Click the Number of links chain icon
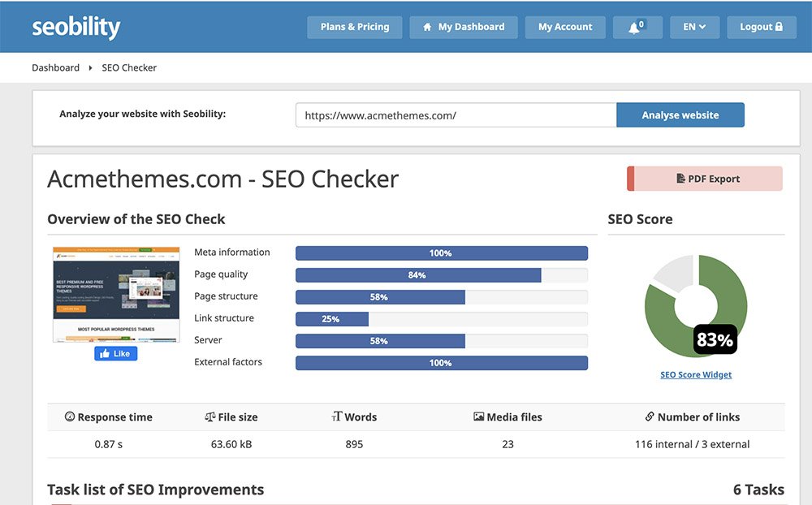 click(650, 417)
